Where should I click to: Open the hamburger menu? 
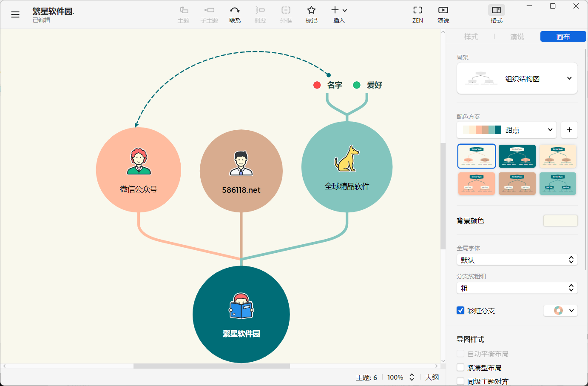coord(15,14)
